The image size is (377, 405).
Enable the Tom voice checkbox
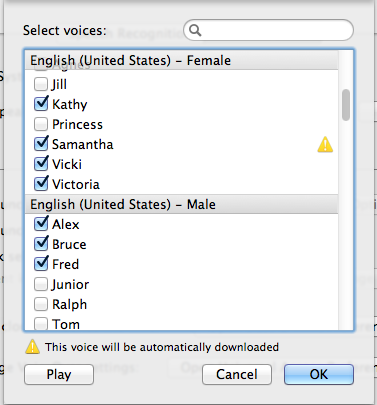(41, 324)
